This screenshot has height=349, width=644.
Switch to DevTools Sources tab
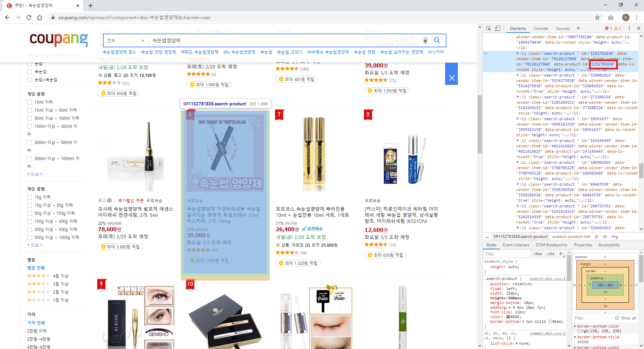click(x=562, y=29)
